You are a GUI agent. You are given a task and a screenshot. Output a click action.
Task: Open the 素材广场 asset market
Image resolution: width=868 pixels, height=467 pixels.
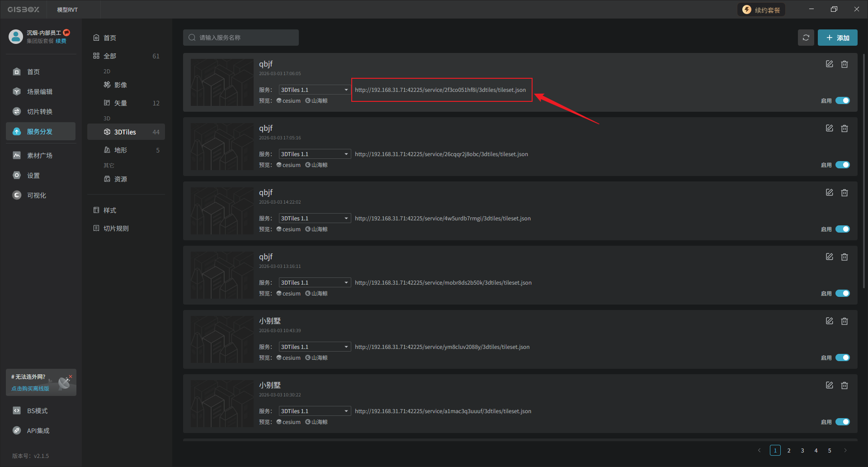click(40, 156)
